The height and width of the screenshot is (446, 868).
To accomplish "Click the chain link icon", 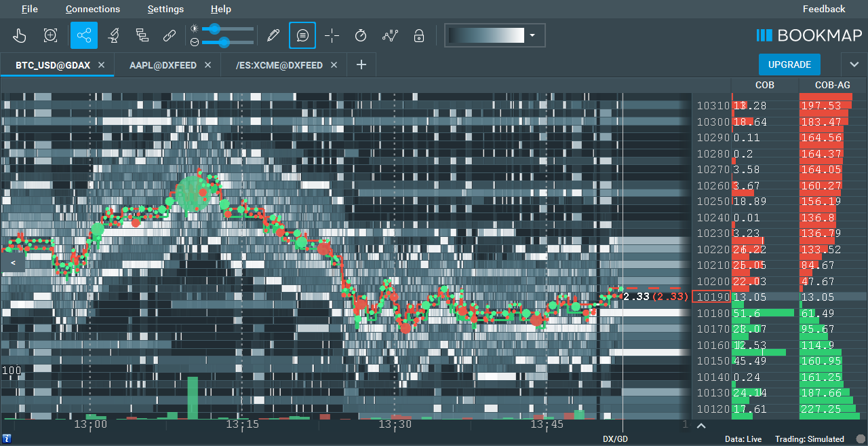I will click(170, 35).
